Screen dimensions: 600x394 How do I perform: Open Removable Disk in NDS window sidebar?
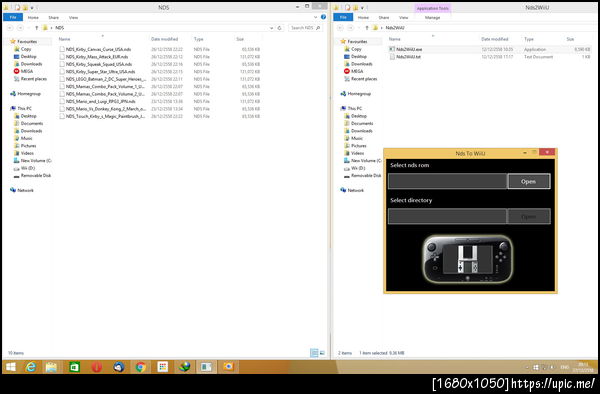(x=33, y=176)
